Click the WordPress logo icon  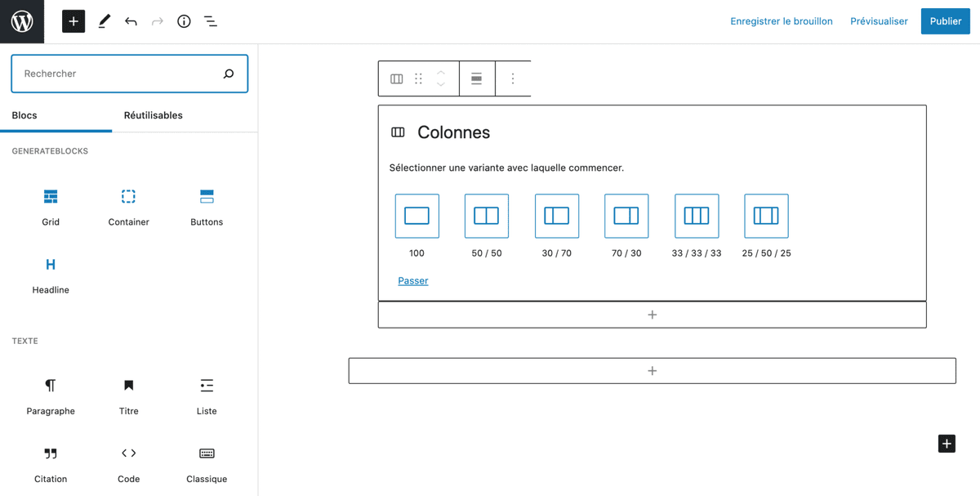[x=22, y=21]
